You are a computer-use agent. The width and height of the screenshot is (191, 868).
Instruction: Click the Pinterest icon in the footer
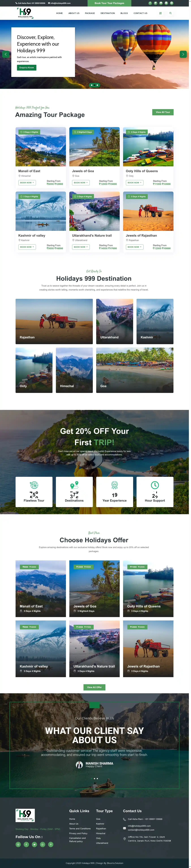tap(51, 844)
